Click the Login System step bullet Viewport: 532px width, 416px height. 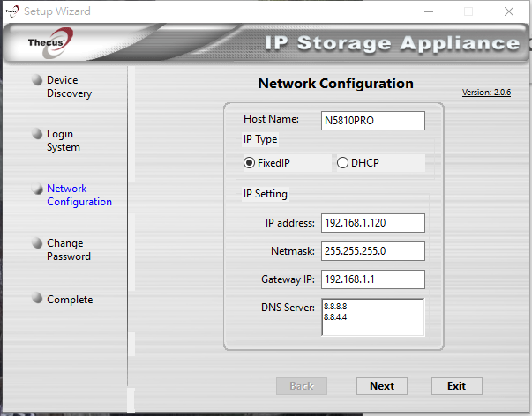click(37, 134)
